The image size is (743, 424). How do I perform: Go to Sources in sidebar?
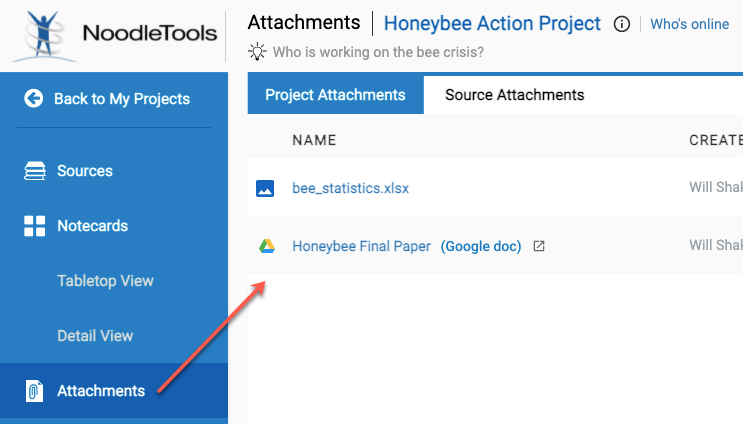84,171
